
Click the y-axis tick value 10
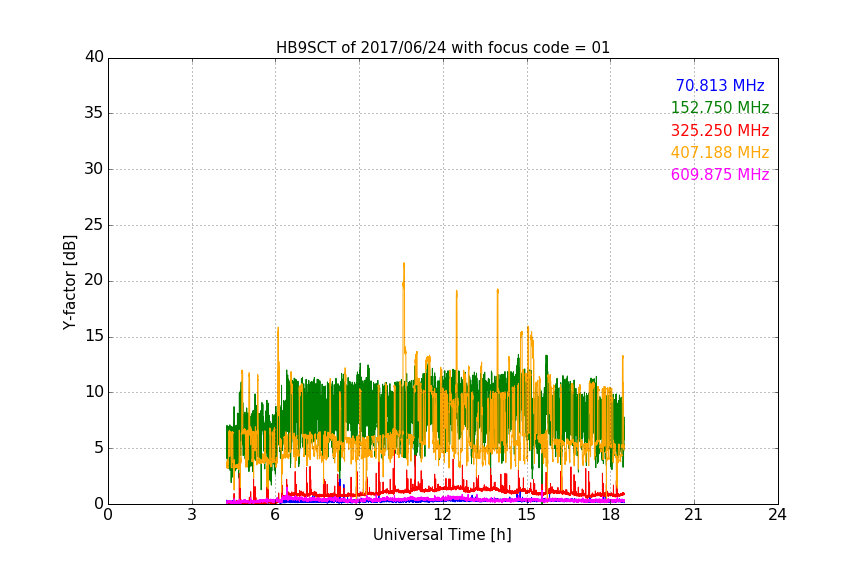[94, 392]
